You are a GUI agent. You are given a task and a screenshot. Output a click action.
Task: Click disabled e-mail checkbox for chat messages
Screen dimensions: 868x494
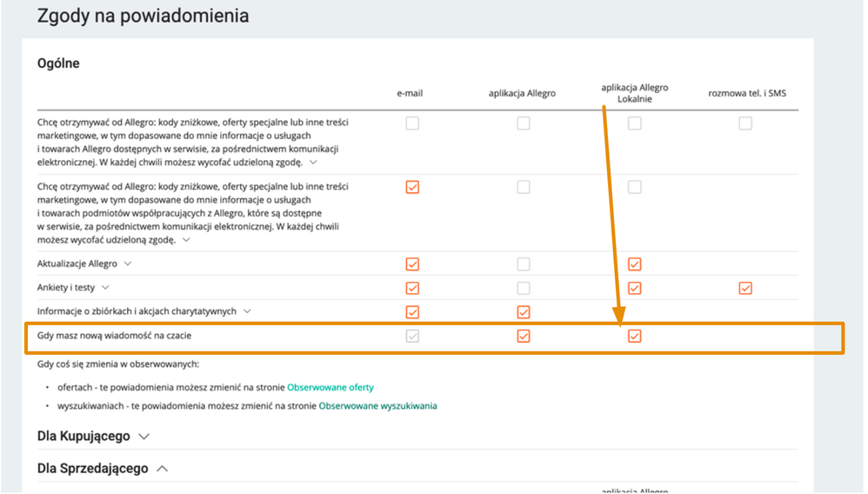(x=412, y=337)
